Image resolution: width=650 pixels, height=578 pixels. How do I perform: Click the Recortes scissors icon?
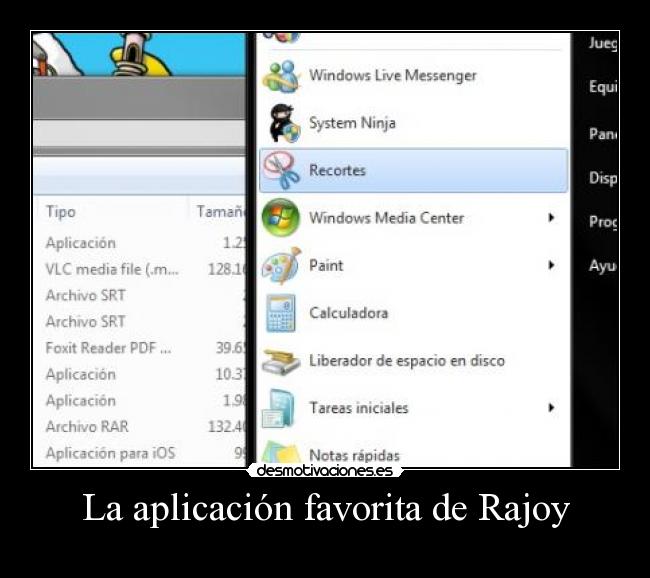[x=282, y=170]
